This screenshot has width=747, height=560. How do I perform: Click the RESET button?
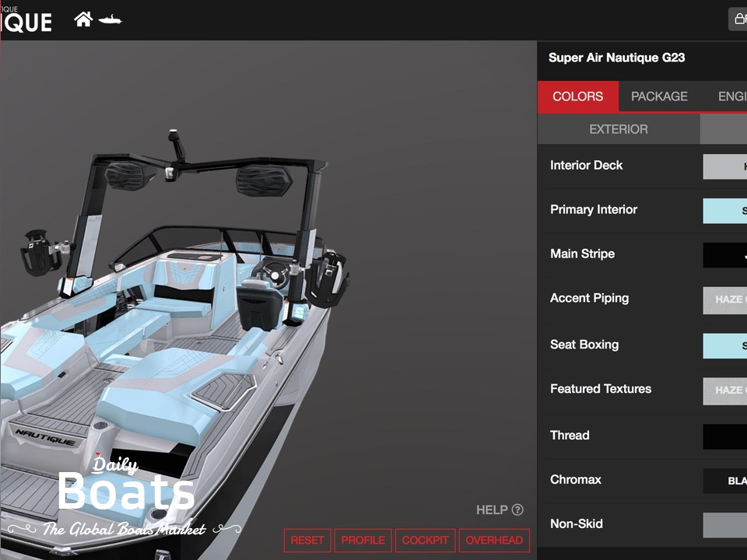tap(307, 540)
